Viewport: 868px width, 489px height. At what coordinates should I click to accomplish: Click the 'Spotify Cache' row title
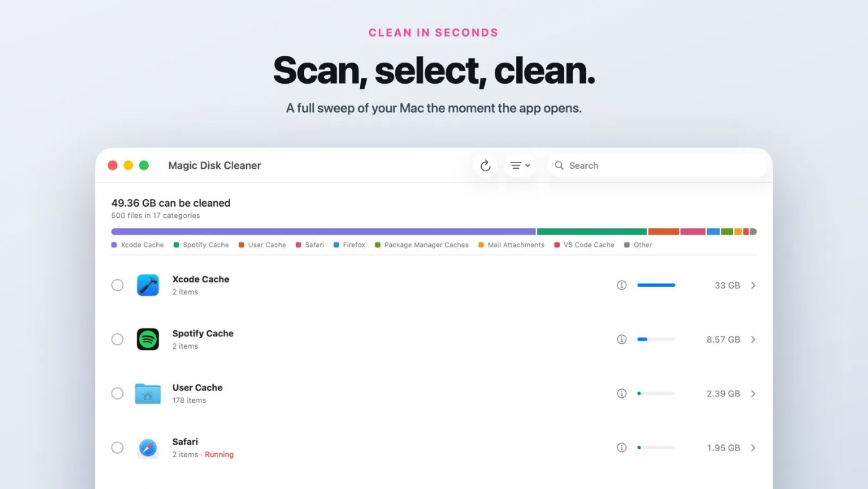click(x=203, y=333)
